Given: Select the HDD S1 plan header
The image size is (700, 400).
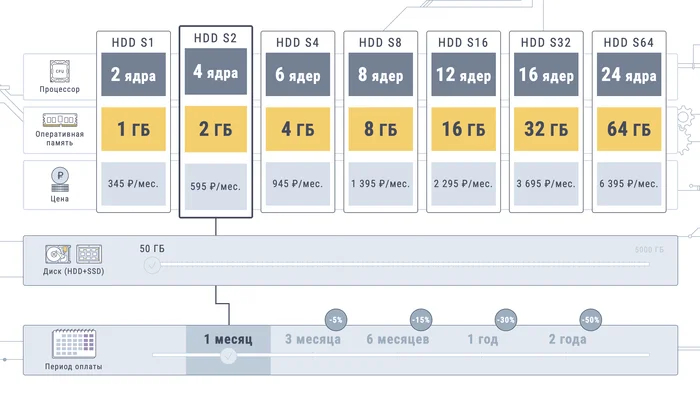Looking at the screenshot, I should pos(133,42).
